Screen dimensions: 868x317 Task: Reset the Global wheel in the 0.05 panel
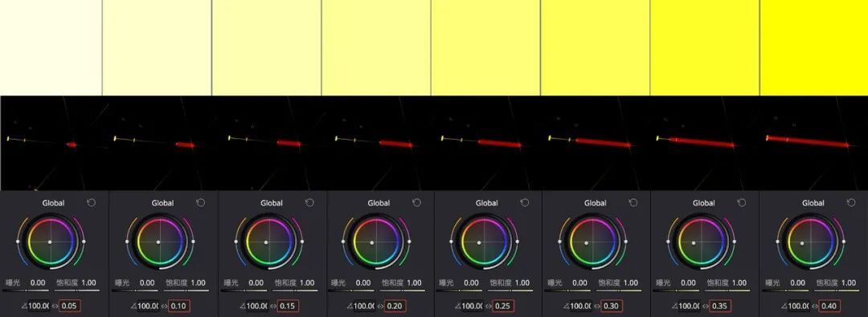92,203
